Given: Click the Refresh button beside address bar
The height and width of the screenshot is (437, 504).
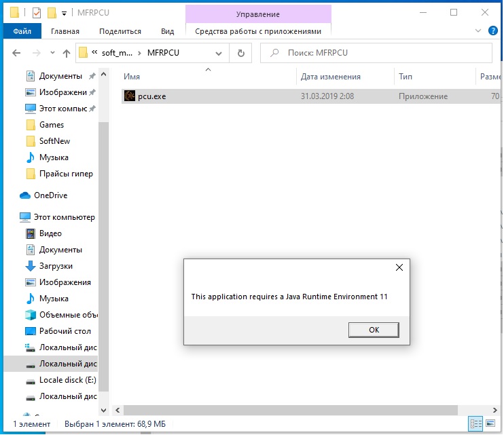Looking at the screenshot, I should (240, 53).
